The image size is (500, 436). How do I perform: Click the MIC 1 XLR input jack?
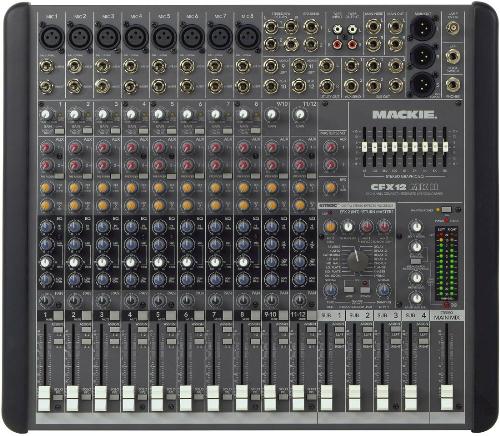point(52,36)
